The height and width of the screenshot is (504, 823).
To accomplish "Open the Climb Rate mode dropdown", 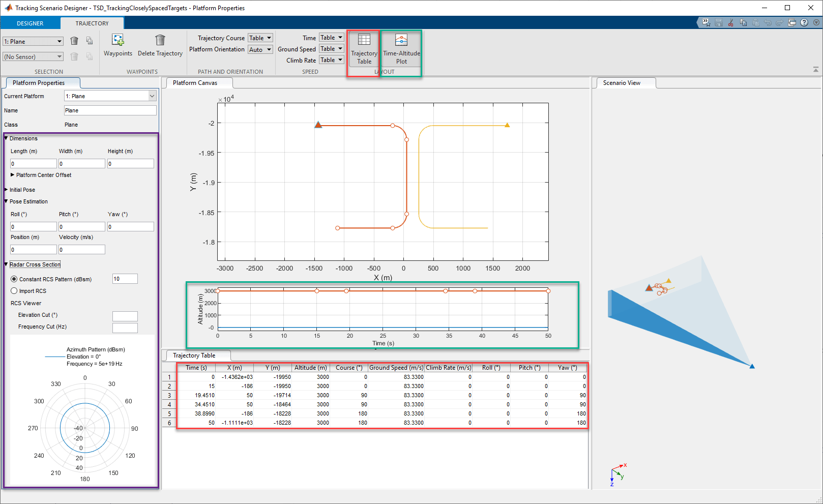I will click(332, 60).
